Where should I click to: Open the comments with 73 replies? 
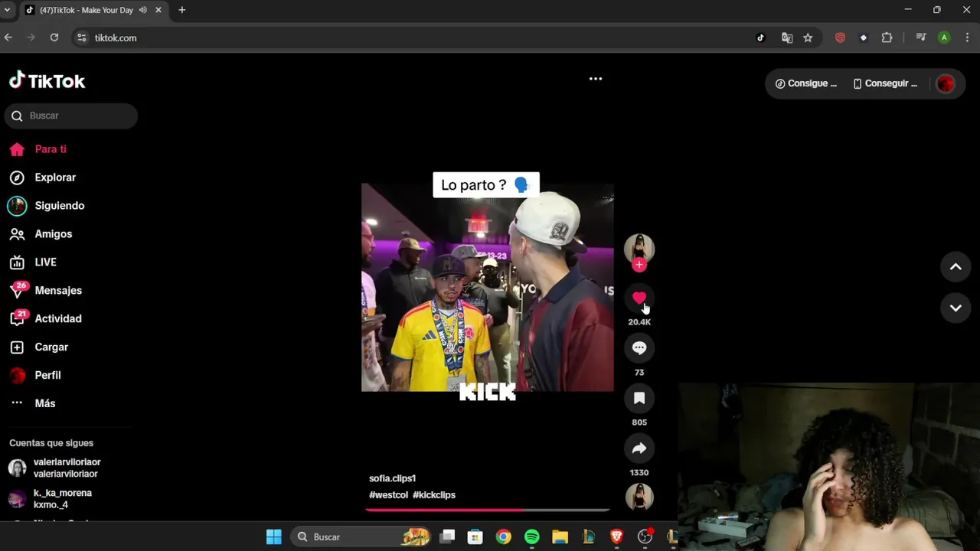pyautogui.click(x=639, y=348)
